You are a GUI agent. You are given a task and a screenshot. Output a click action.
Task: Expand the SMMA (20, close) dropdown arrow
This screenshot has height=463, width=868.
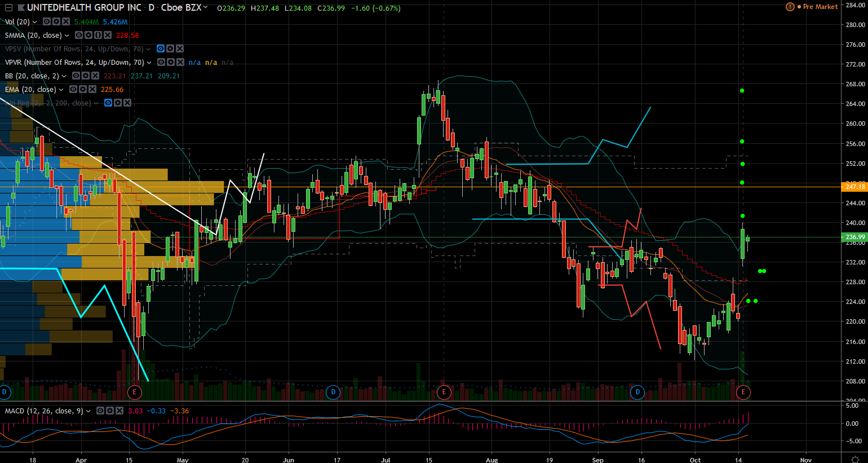67,36
